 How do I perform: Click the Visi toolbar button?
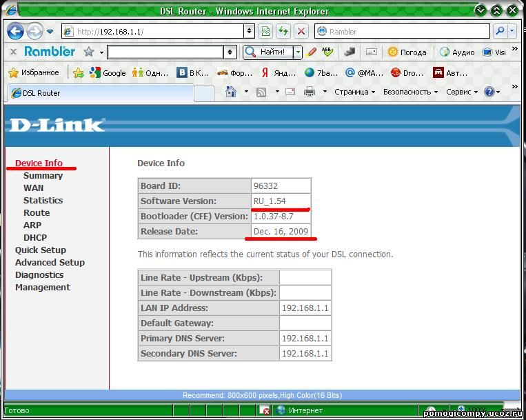(494, 52)
